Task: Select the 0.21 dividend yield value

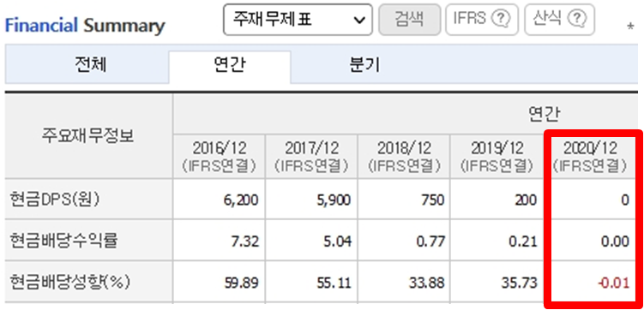Action: 522,241
